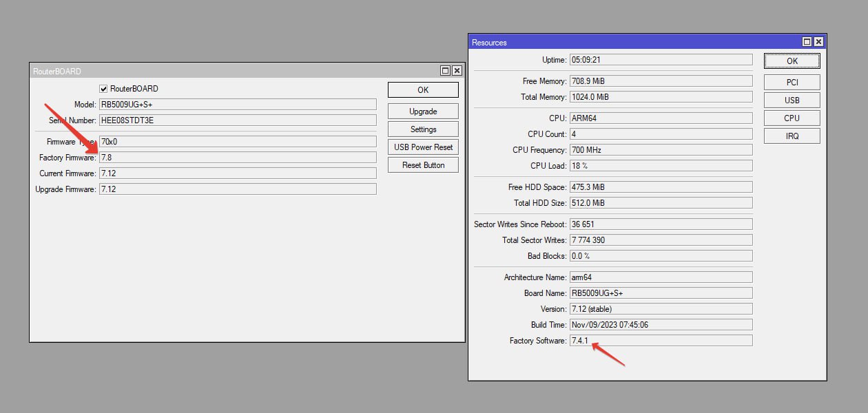Open the PCI resources button
Image resolution: width=868 pixels, height=413 pixels.
(792, 83)
